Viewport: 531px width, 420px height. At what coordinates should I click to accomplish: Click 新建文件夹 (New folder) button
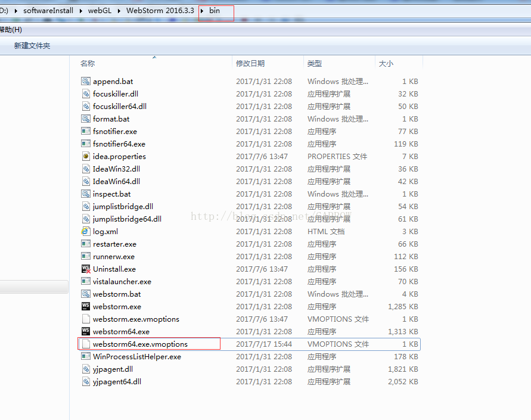point(32,46)
